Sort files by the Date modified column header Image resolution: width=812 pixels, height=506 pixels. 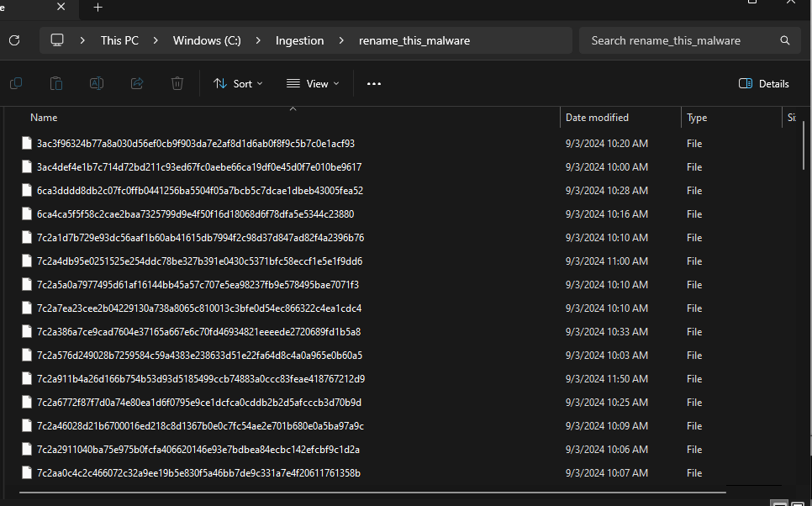click(597, 118)
